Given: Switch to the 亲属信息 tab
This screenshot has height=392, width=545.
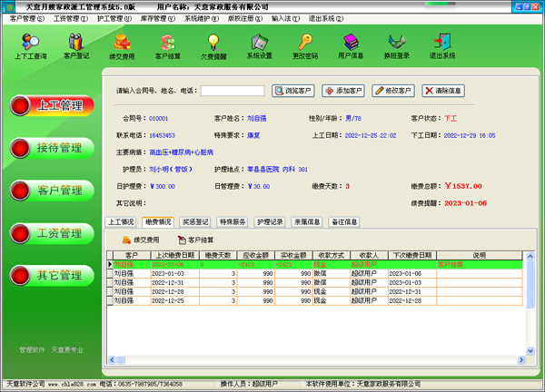Looking at the screenshot, I should (307, 221).
